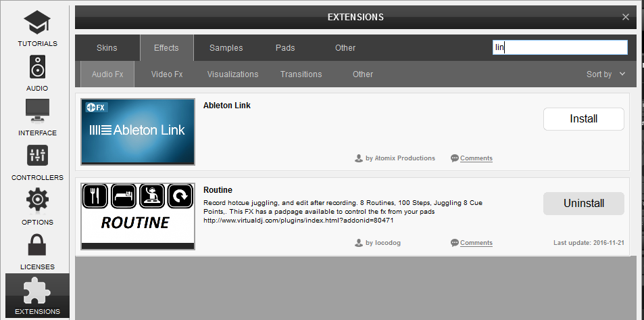Click 'Last update: 2016-11-21' text
Screen dimensions: 644x320
589,243
